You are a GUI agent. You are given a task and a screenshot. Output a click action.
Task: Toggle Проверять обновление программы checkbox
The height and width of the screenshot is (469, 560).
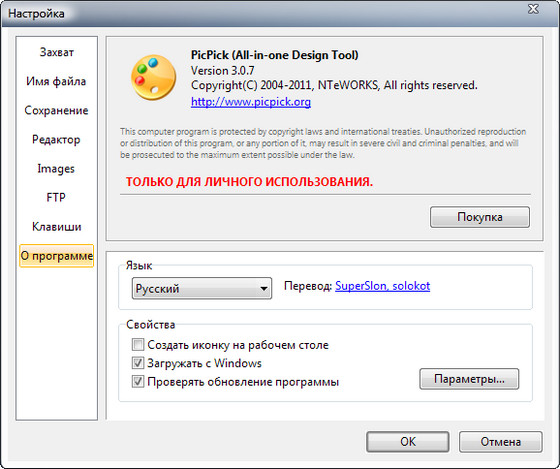pyautogui.click(x=138, y=381)
